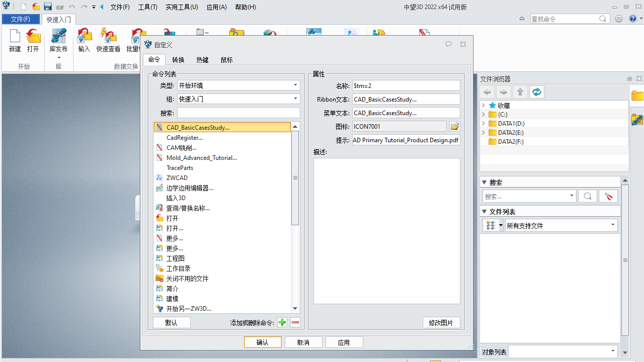Open the 所有支持文件 file filter dropdown
The width and height of the screenshot is (644, 362).
(x=561, y=225)
